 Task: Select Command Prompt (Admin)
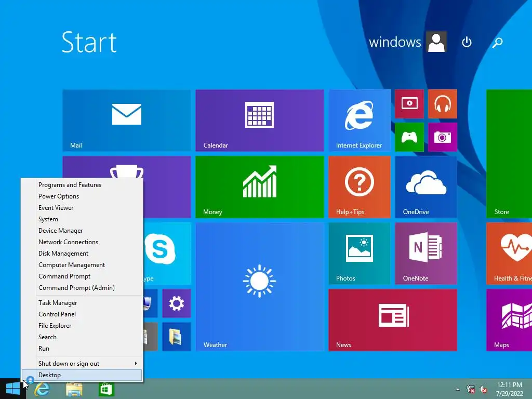click(x=82, y=288)
